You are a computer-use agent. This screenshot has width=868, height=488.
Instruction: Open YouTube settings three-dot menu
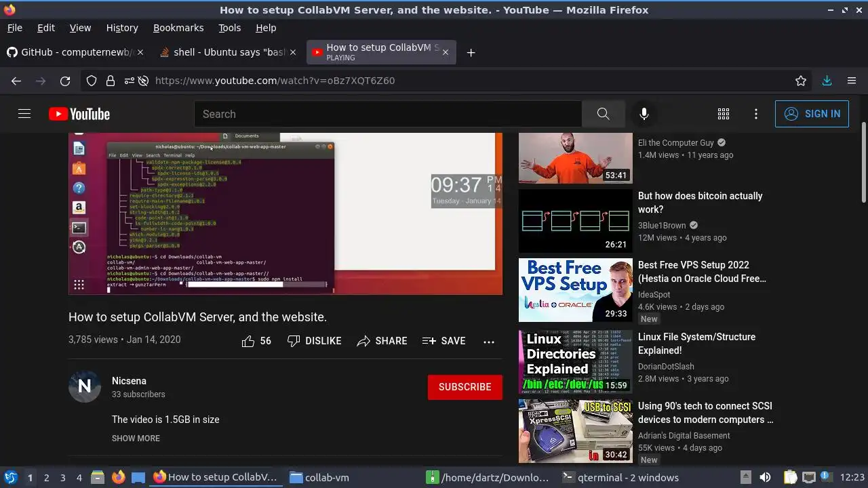[756, 114]
